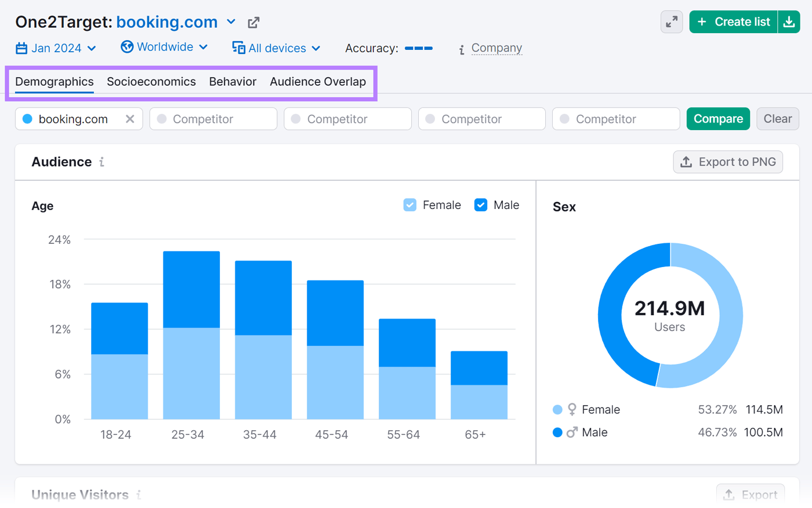Viewport: 812px width, 508px height.
Task: Switch to the Behavior tab
Action: pyautogui.click(x=233, y=82)
